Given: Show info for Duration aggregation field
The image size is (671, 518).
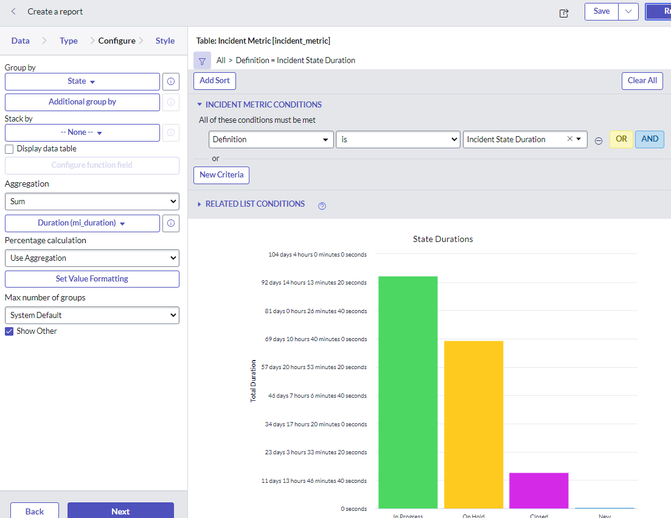Looking at the screenshot, I should coord(171,223).
